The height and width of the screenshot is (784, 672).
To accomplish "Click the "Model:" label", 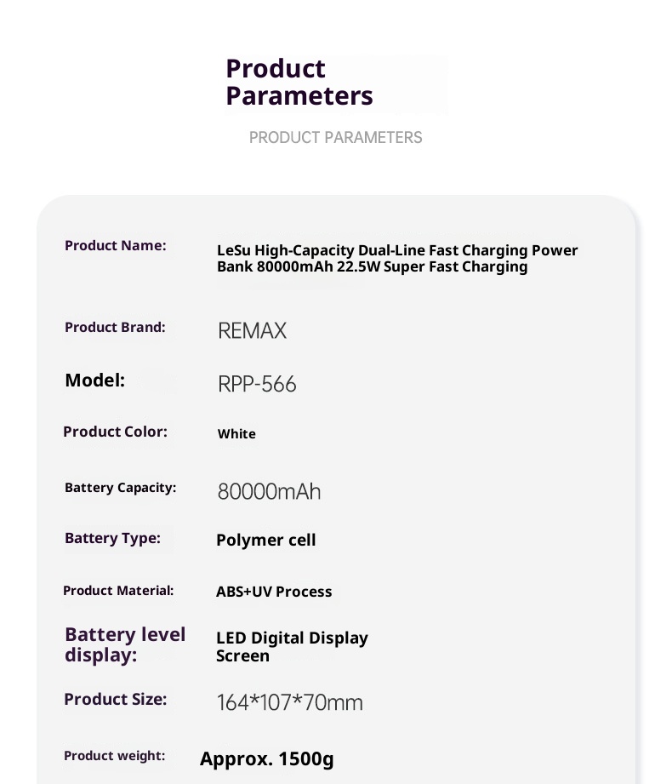I will click(94, 381).
